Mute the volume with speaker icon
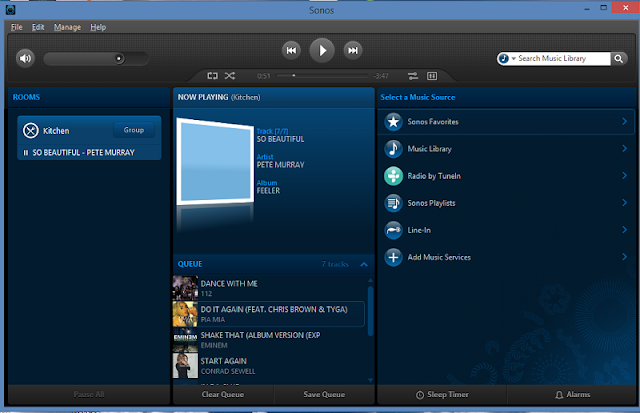 click(25, 58)
